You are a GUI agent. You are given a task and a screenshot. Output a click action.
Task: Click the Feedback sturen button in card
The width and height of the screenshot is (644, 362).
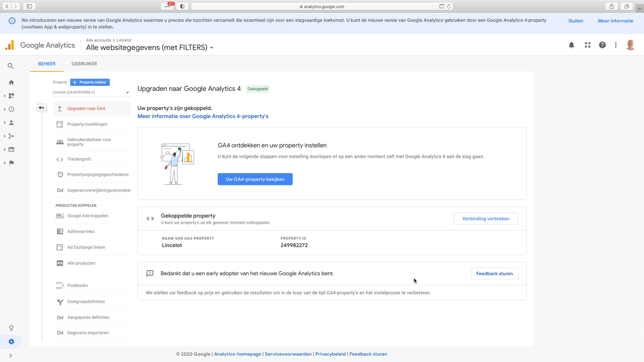point(494,274)
